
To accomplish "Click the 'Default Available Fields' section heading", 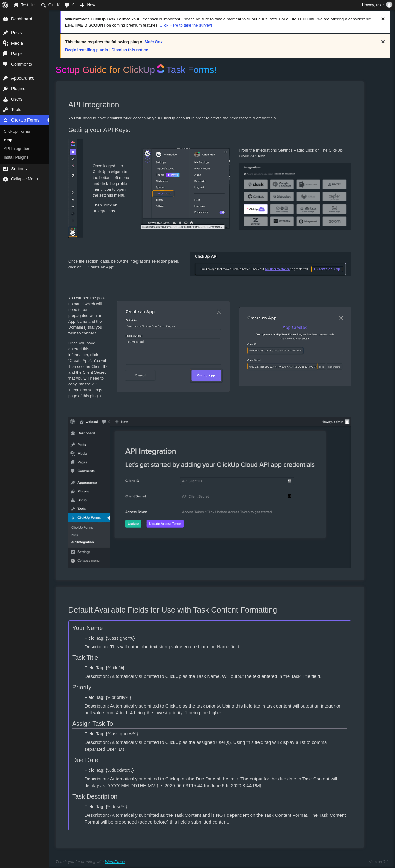I will pos(173,610).
